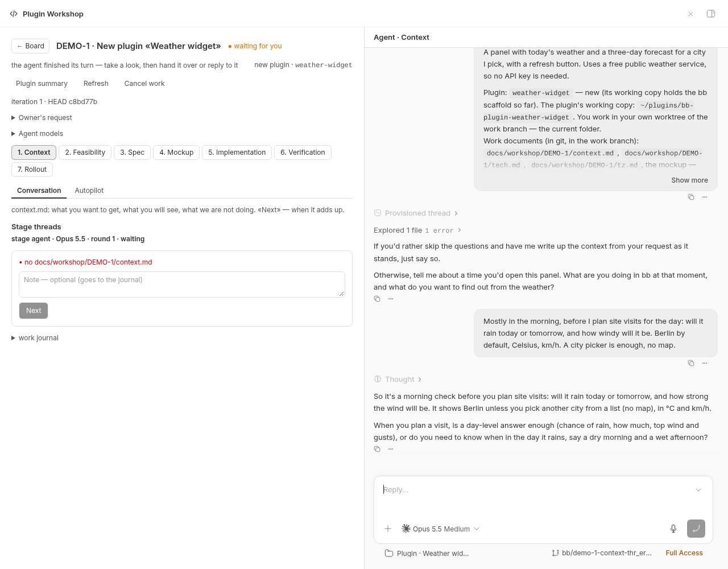The width and height of the screenshot is (728, 569).
Task: Switch to the 2. Feasibility stage
Action: pos(85,152)
